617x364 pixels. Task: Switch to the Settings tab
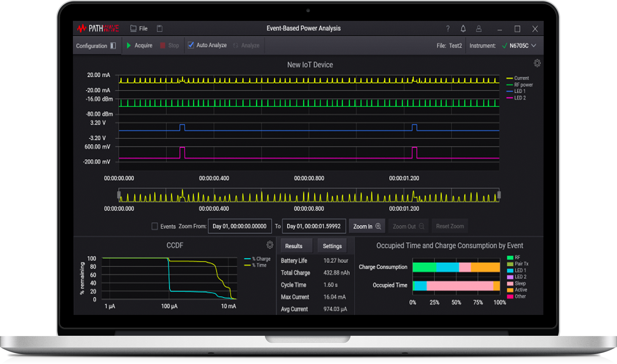tap(332, 246)
